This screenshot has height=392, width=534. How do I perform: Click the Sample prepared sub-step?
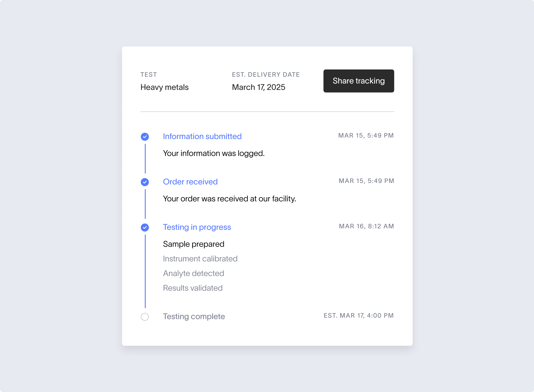click(x=193, y=244)
